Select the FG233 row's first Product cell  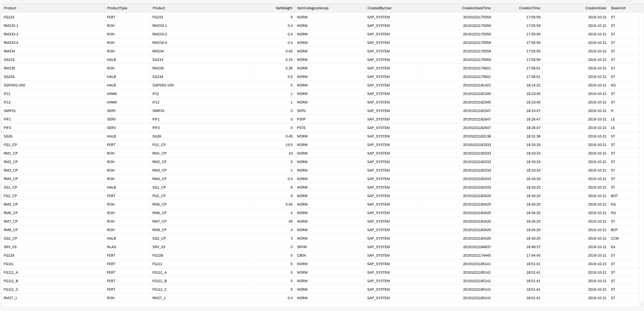tap(9, 17)
